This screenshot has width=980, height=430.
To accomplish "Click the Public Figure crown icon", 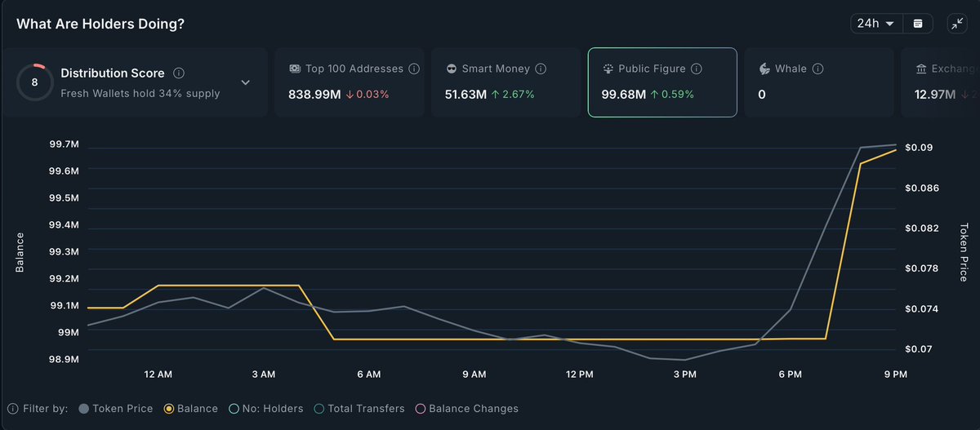I will click(608, 69).
